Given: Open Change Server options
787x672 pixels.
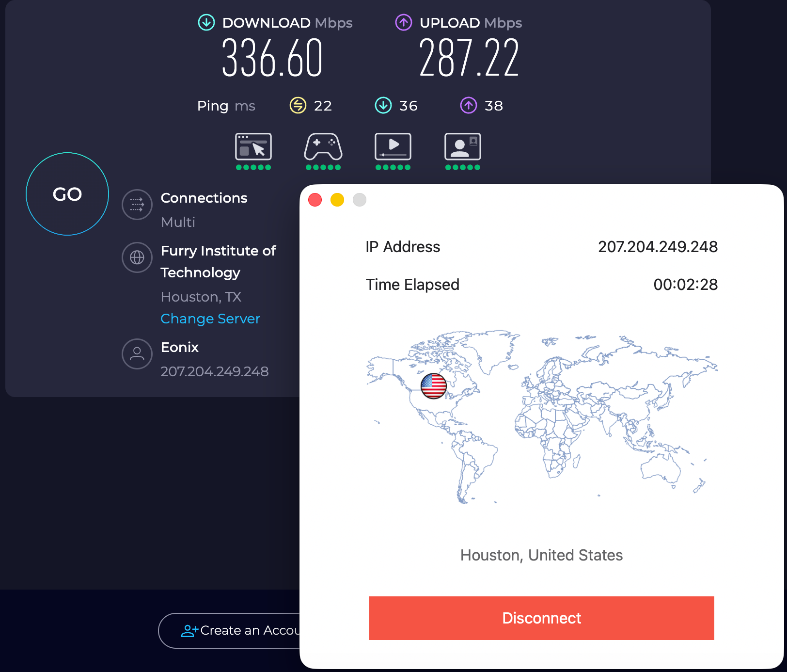Looking at the screenshot, I should click(210, 319).
